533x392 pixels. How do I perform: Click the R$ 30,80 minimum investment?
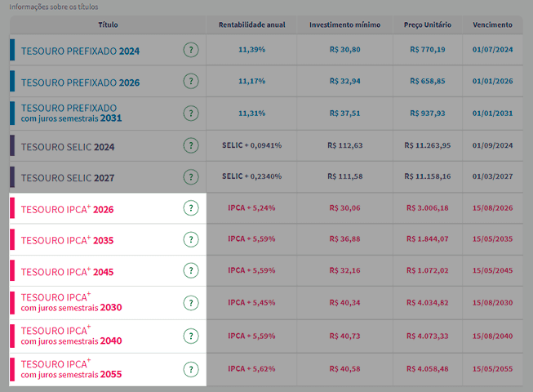345,50
